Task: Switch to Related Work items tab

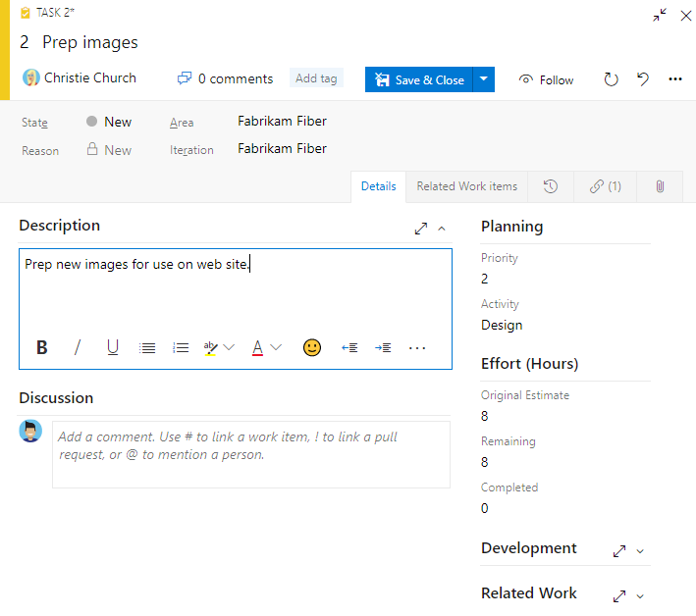Action: click(x=466, y=186)
